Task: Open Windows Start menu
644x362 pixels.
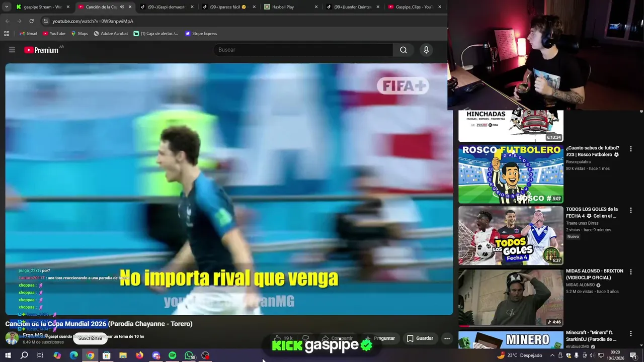Action: click(8, 355)
